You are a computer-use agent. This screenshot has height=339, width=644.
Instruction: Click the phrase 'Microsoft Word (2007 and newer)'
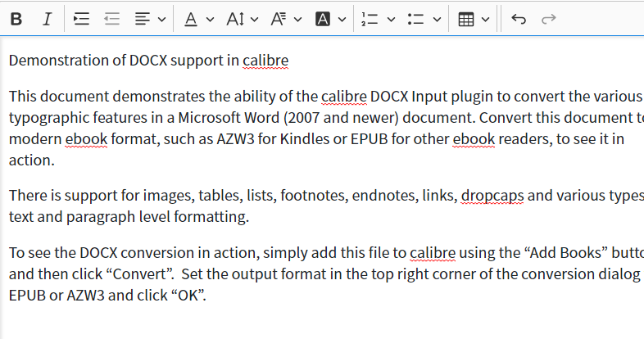288,118
